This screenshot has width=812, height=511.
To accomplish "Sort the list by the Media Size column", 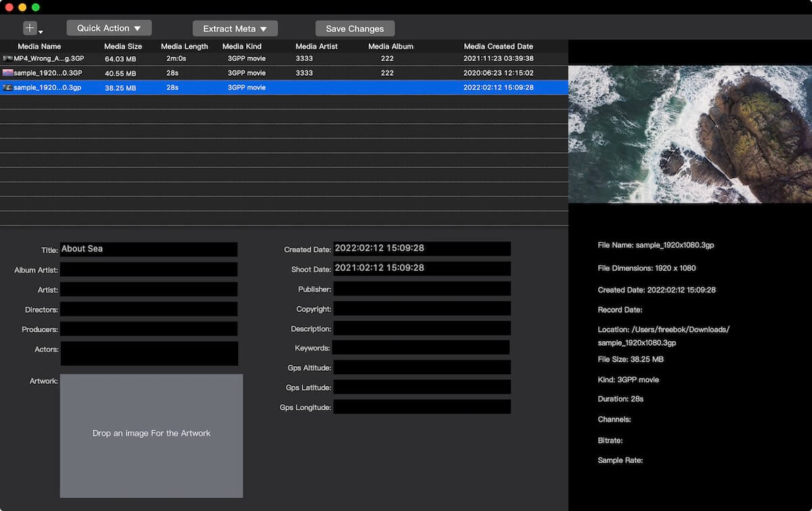I will 123,46.
